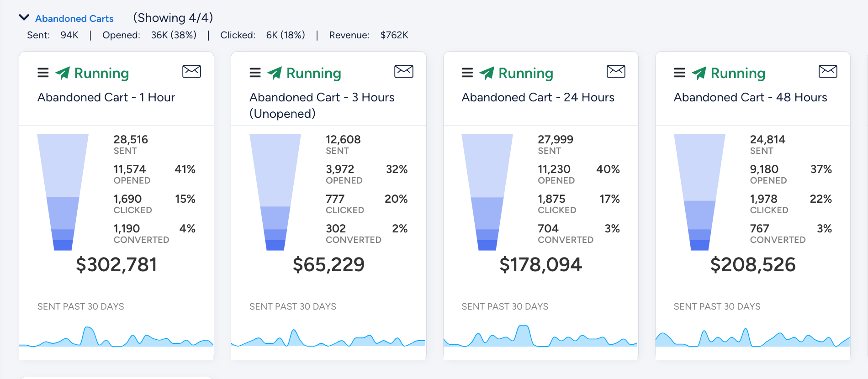
Task: Click sparkline chart on 48 Hours card
Action: (752, 337)
